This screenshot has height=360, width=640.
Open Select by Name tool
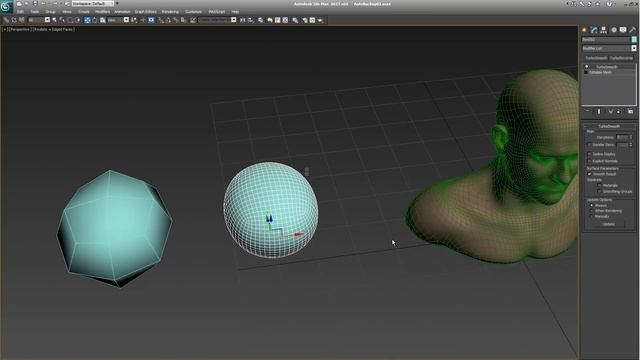pyautogui.click(x=62, y=20)
